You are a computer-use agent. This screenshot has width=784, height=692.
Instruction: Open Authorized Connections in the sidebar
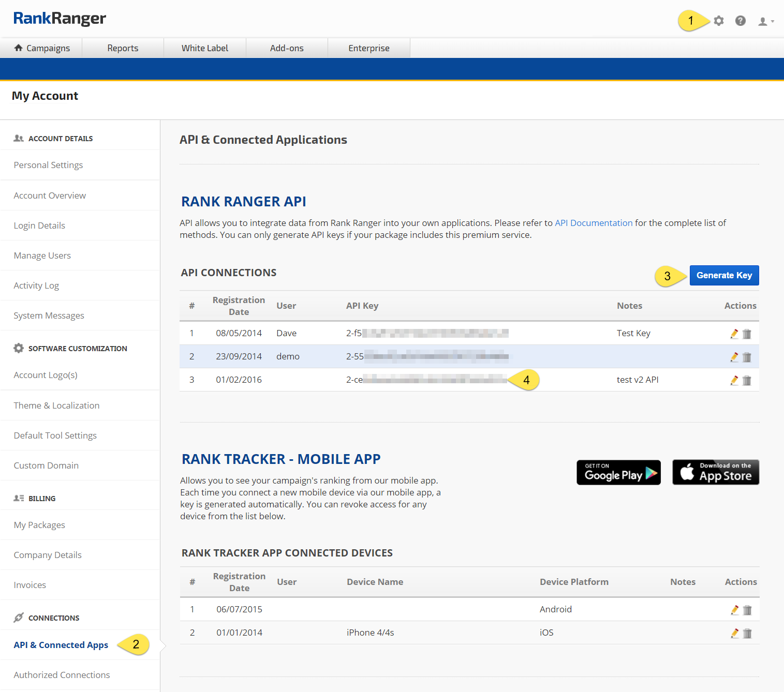click(x=62, y=675)
